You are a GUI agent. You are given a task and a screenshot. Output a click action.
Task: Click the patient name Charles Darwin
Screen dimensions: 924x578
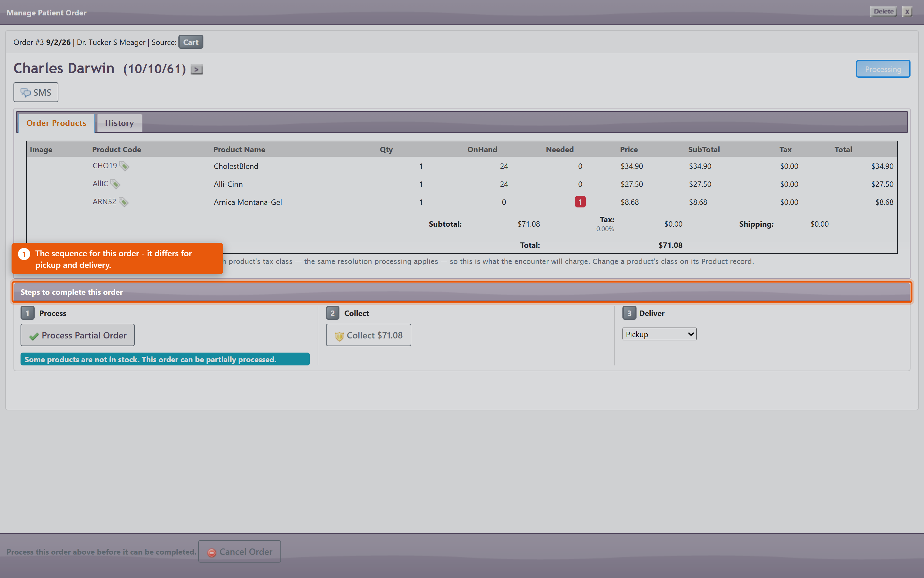pyautogui.click(x=64, y=68)
